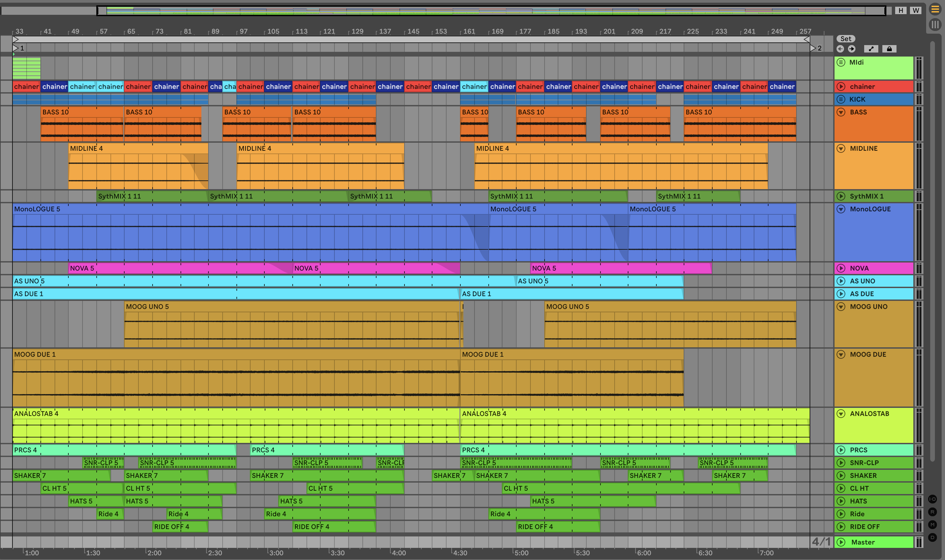Click the H optimize height button
The image size is (945, 560).
pos(901,10)
